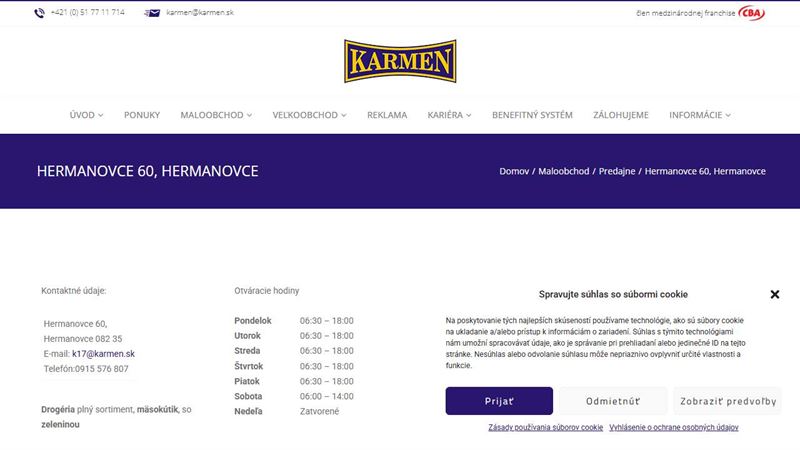Open the Zálohujeme menu item

click(620, 115)
